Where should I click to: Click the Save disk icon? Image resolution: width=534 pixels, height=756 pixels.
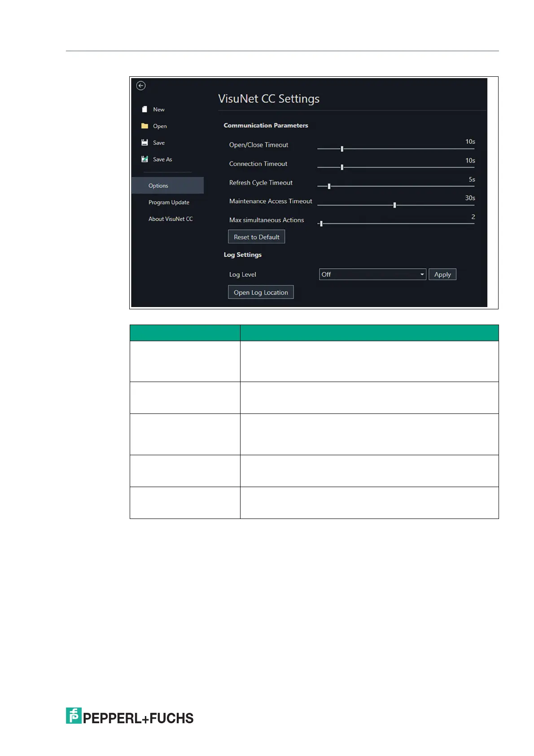click(x=144, y=143)
